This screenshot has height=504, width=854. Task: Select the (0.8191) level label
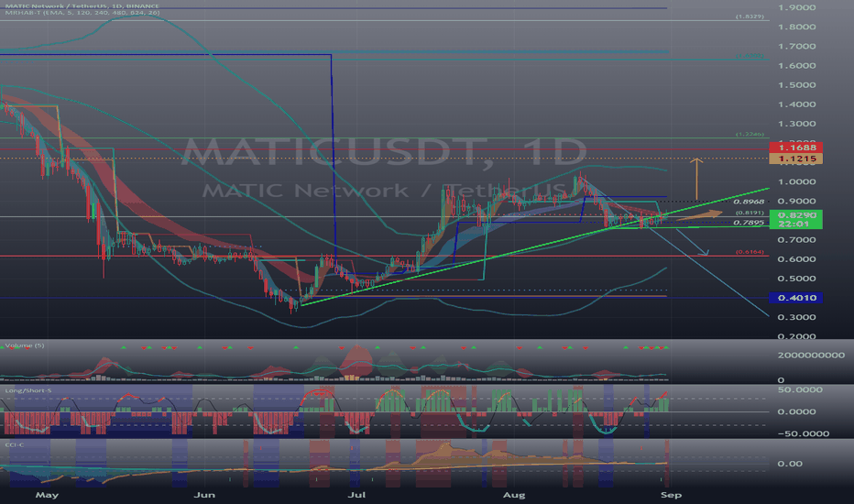[x=750, y=213]
